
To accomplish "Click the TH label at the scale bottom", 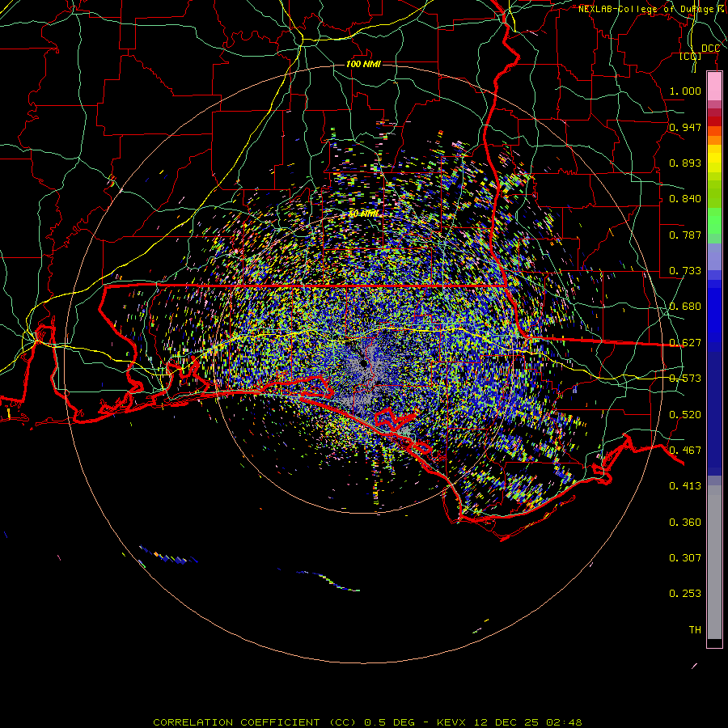I will 695,630.
